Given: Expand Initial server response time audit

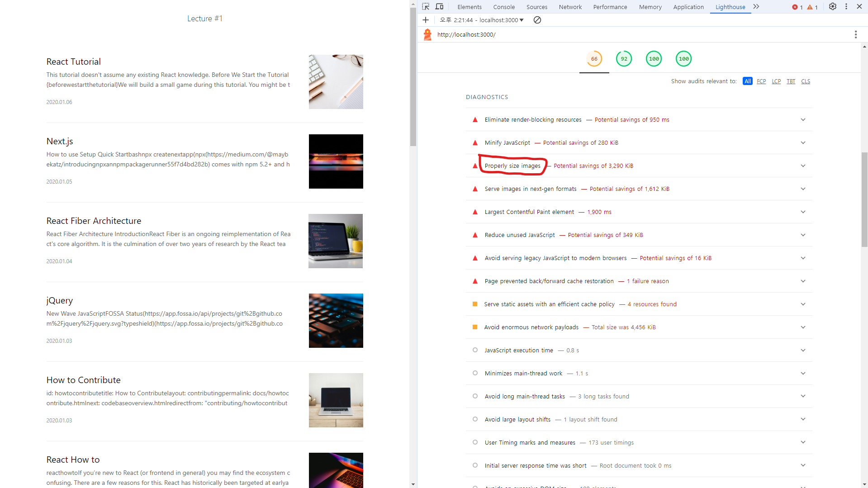Looking at the screenshot, I should point(639,466).
